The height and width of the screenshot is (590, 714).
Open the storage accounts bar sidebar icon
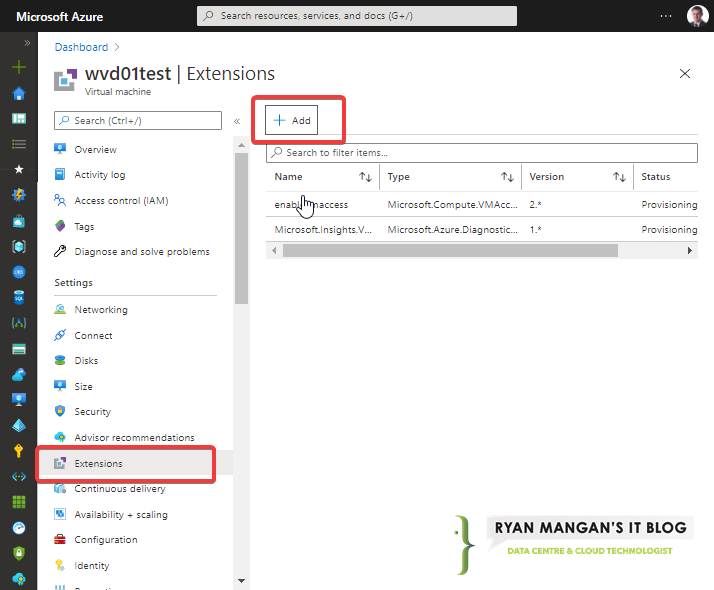click(19, 349)
